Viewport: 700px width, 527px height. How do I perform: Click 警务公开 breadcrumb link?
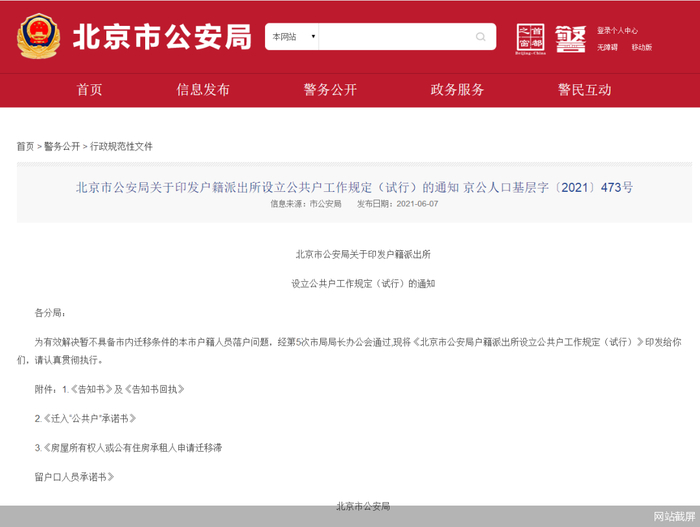62,146
